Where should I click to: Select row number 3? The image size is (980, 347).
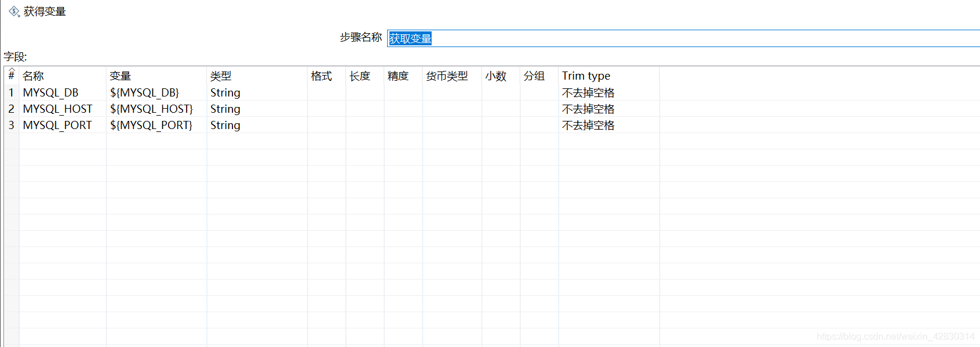click(12, 125)
